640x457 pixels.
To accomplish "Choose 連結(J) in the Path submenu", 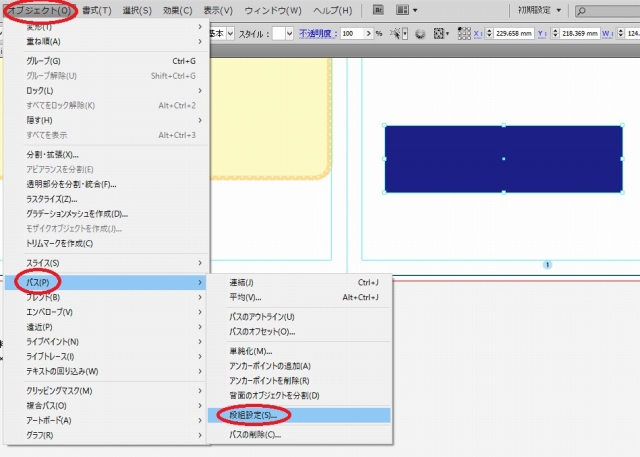I will point(299,282).
